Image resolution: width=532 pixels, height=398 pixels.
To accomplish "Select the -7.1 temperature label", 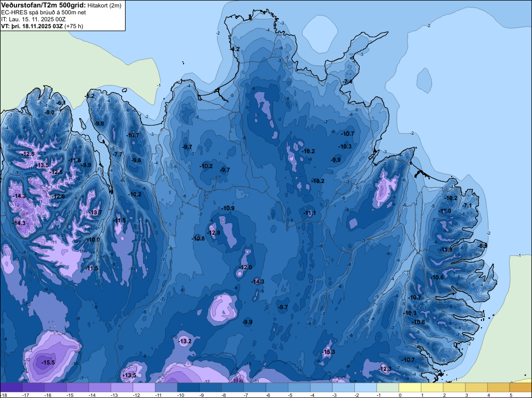I will click(467, 205).
